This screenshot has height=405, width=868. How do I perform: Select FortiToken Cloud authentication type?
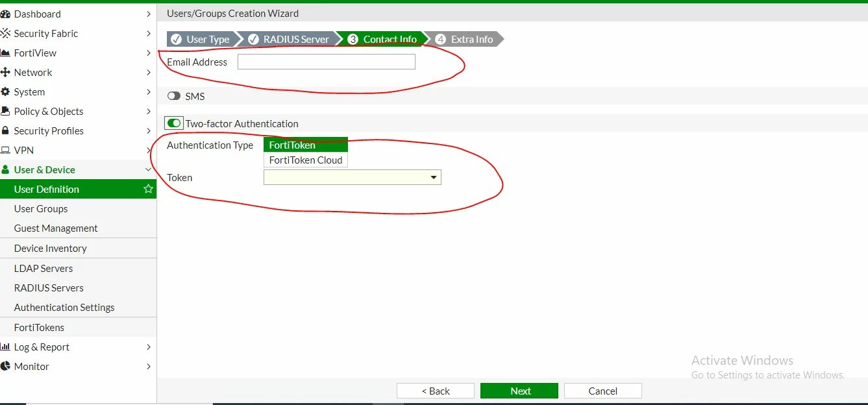click(306, 160)
